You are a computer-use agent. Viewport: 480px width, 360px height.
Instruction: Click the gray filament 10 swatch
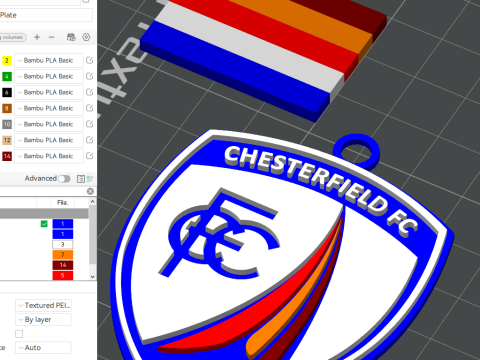click(7, 124)
